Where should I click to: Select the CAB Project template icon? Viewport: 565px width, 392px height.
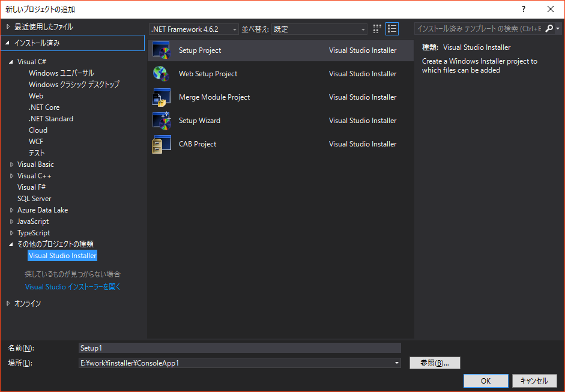[161, 143]
